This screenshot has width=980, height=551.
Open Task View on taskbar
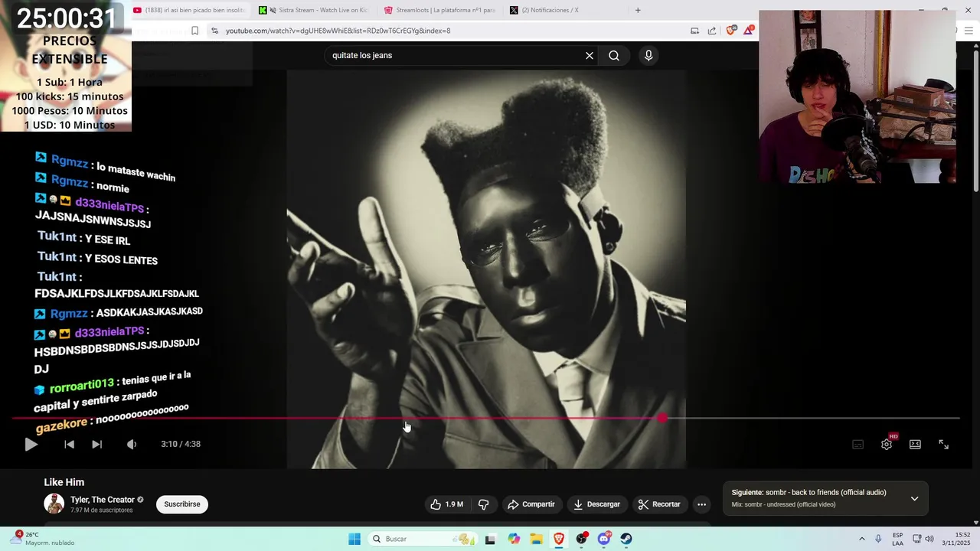point(490,539)
